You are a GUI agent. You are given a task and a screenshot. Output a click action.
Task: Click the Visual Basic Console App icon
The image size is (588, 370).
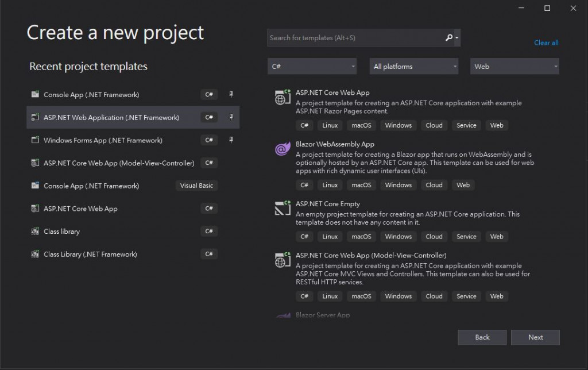pos(36,186)
